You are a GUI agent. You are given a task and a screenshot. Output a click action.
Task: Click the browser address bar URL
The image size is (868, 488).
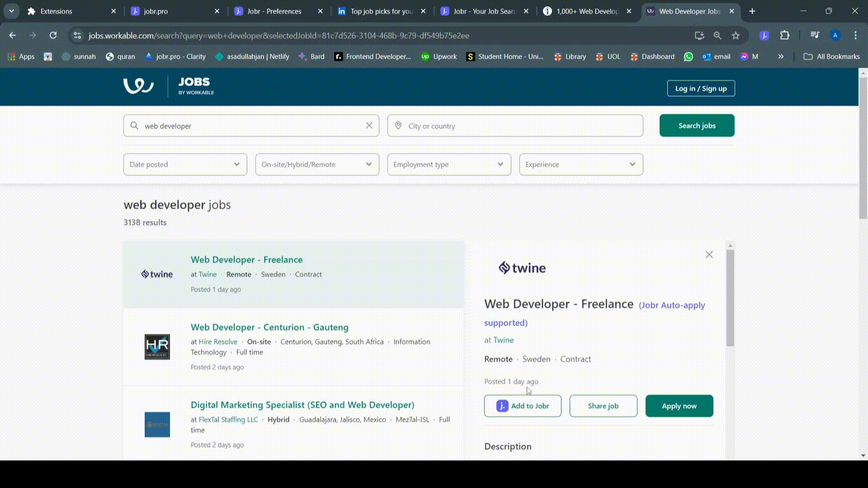tap(279, 35)
